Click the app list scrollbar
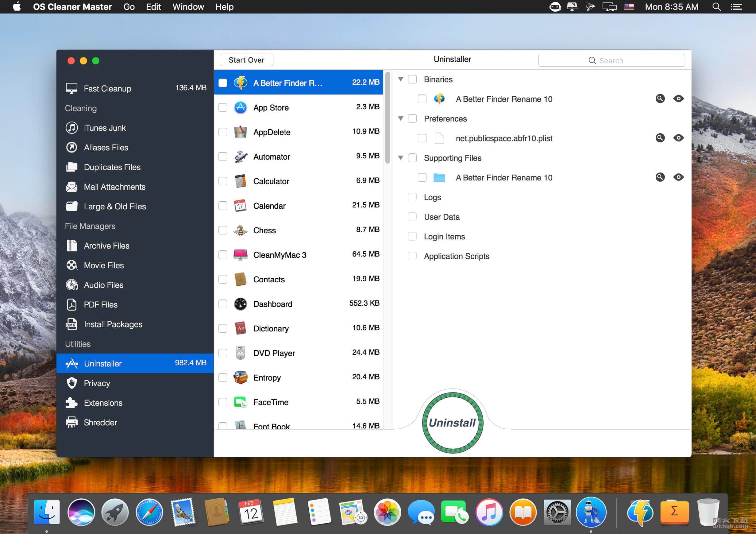The image size is (756, 534). pos(388,118)
